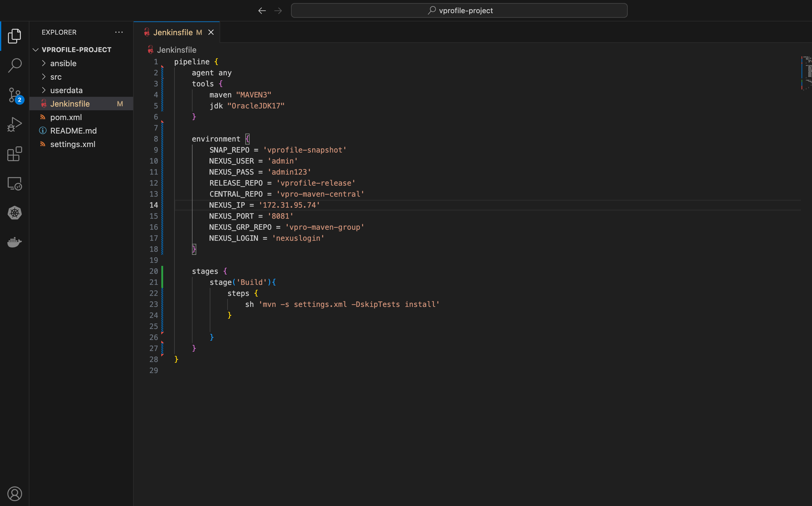Viewport: 812px width, 506px height.
Task: Open the Extensions view
Action: [x=14, y=154]
